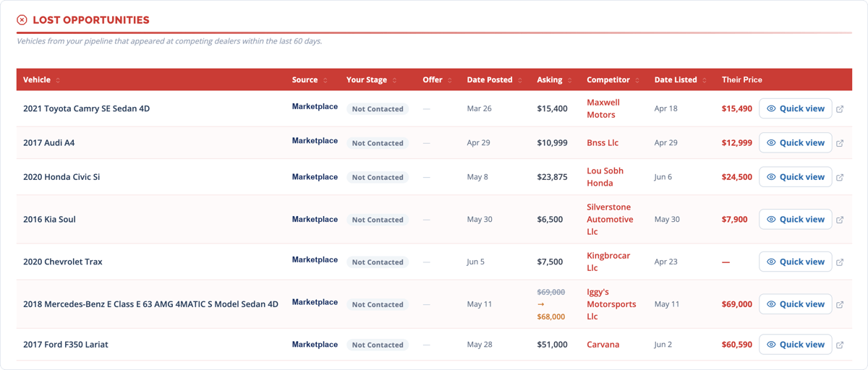This screenshot has width=868, height=370.
Task: Sort table by Asking column
Action: click(x=554, y=79)
